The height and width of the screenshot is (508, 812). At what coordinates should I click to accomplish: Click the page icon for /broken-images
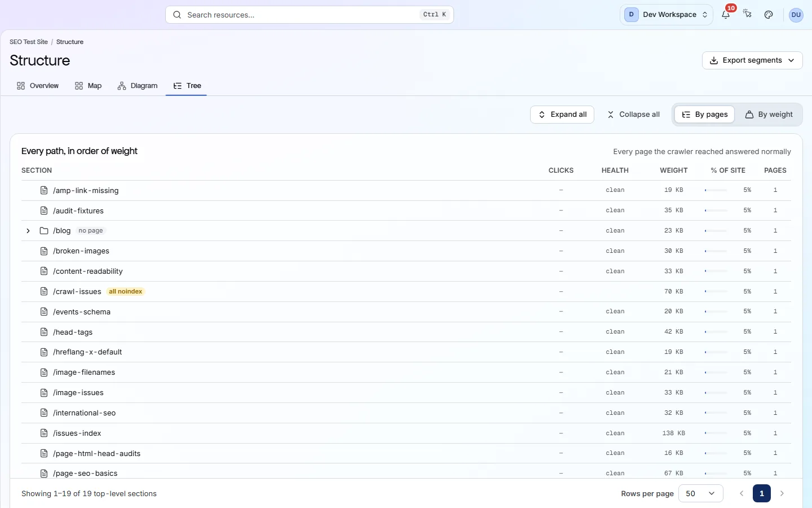(44, 251)
